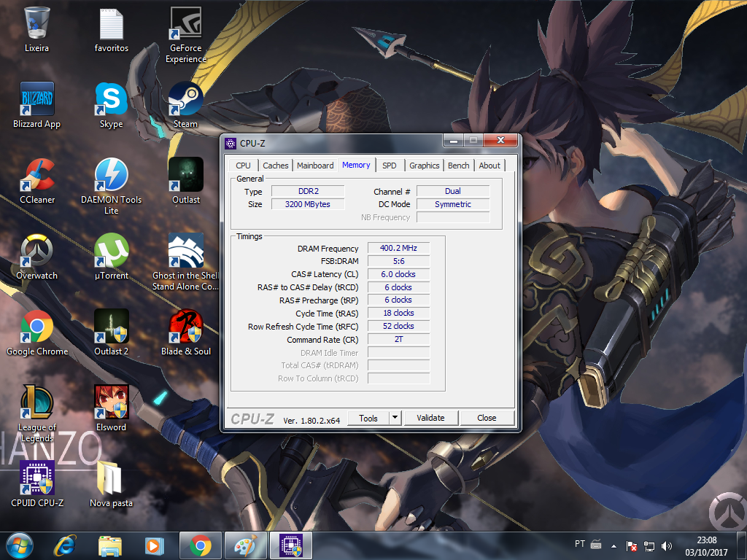Click the Channel # field showing Dual

[452, 191]
